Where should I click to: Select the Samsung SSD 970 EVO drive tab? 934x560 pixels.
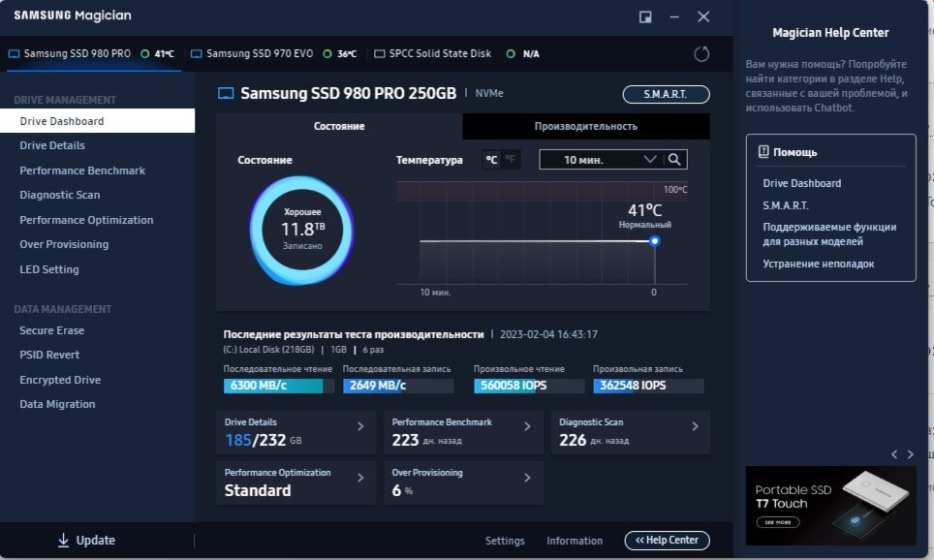pos(274,53)
